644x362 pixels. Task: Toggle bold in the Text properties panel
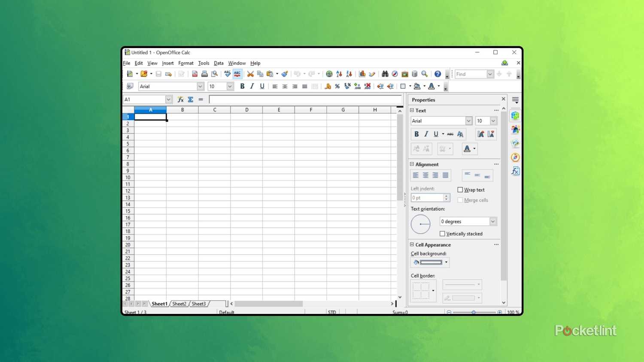click(416, 133)
